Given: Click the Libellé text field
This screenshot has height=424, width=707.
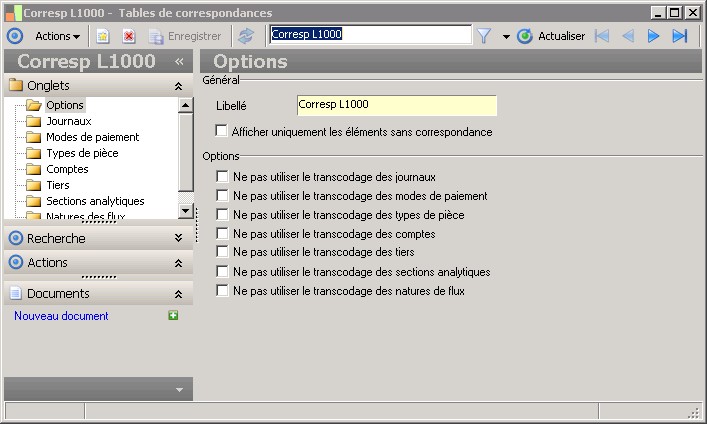Looking at the screenshot, I should tap(397, 105).
